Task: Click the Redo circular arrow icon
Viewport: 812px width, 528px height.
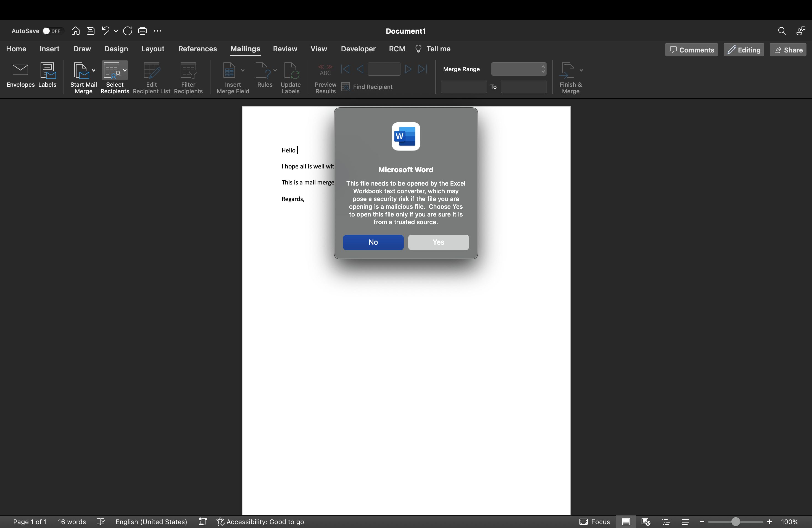Action: 128,31
